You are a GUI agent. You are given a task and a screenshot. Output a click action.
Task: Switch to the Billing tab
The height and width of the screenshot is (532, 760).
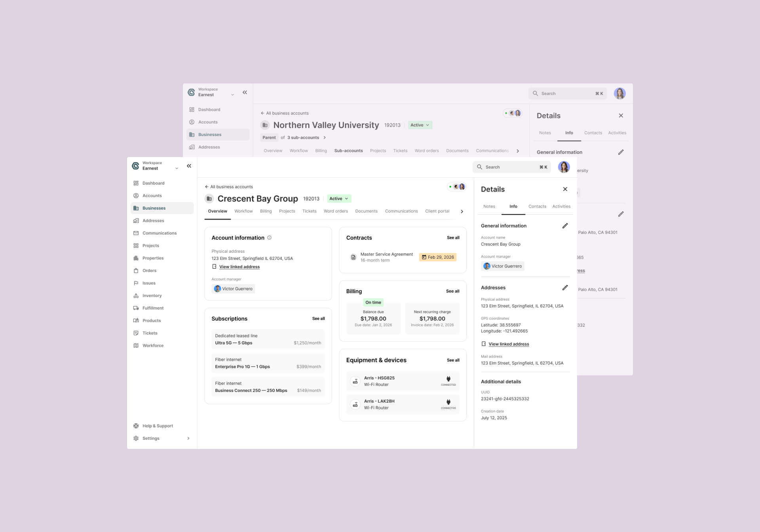tap(266, 211)
